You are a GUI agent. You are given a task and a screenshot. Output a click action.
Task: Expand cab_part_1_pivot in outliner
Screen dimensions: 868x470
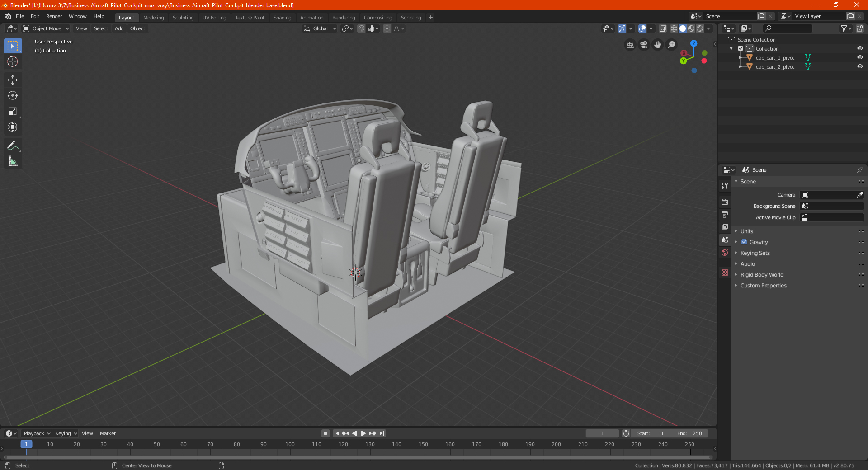tap(740, 57)
